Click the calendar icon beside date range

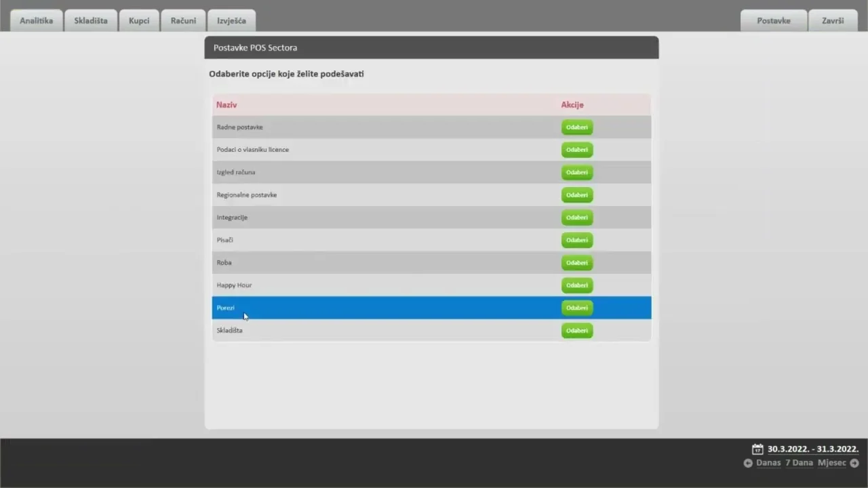757,449
